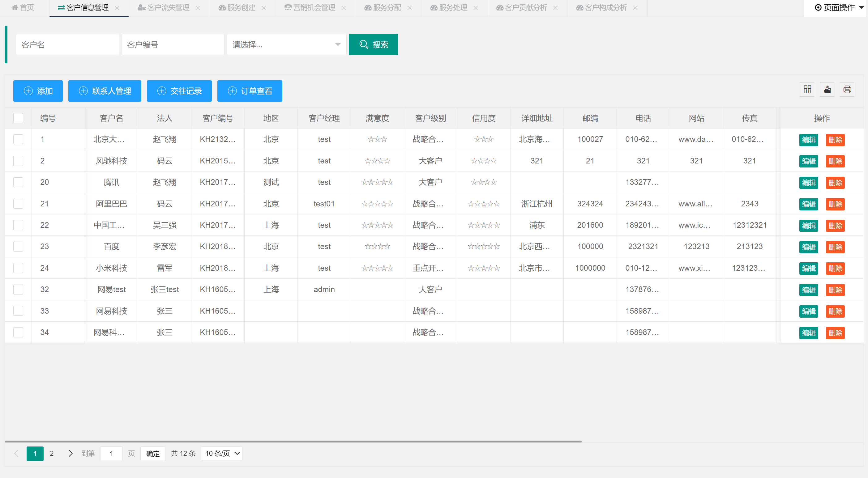Click credit stars for 小米科技
Viewport: 868px width, 478px height.
coord(484,268)
